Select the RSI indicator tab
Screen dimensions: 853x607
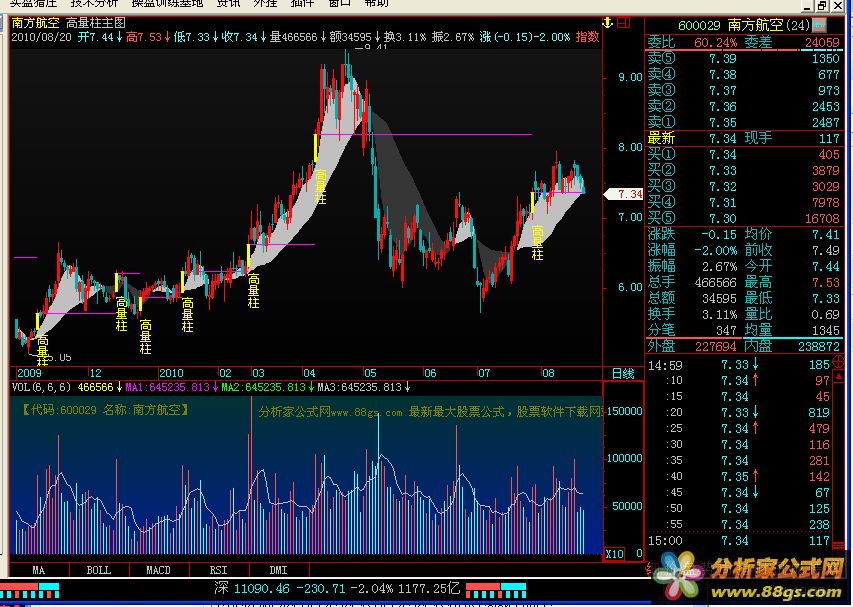click(x=219, y=570)
